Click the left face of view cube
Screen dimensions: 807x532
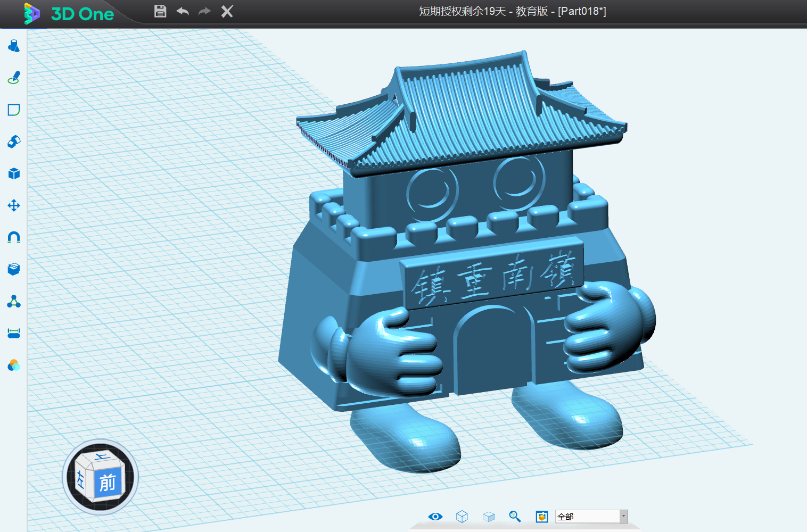coord(81,479)
